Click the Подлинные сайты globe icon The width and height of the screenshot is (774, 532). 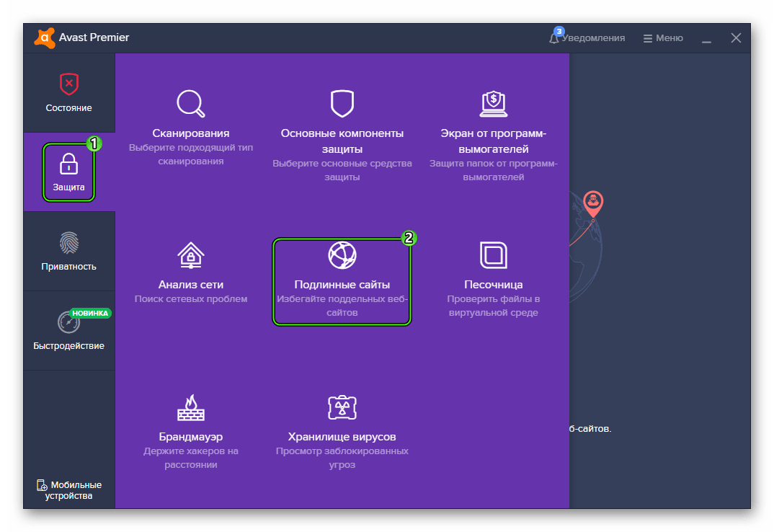pyautogui.click(x=342, y=255)
